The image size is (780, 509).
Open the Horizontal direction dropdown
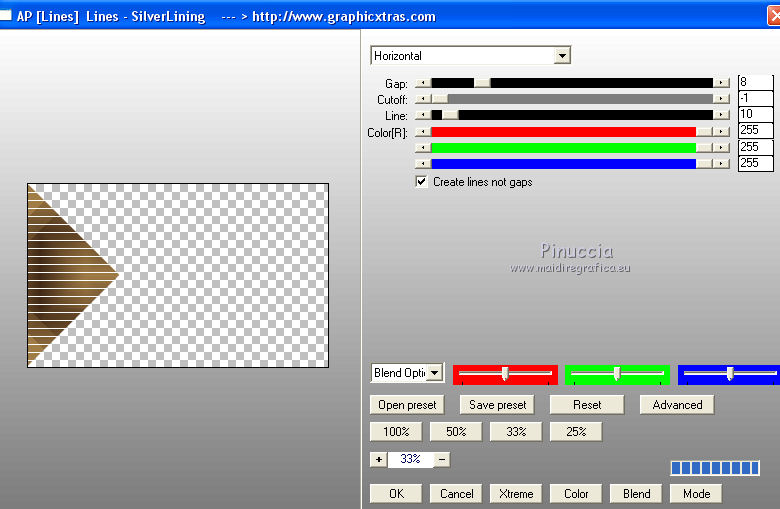pos(562,56)
